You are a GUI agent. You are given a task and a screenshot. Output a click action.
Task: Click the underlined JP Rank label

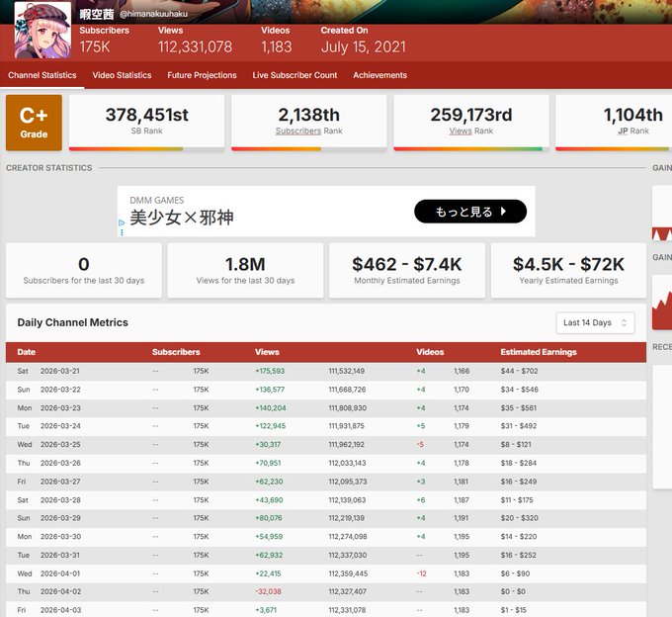623,131
